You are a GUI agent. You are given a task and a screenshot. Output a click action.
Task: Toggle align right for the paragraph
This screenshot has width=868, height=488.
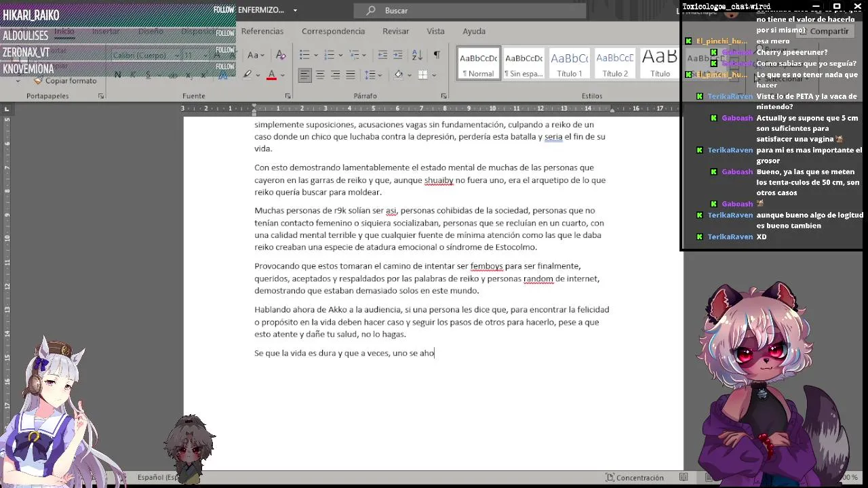coord(335,75)
